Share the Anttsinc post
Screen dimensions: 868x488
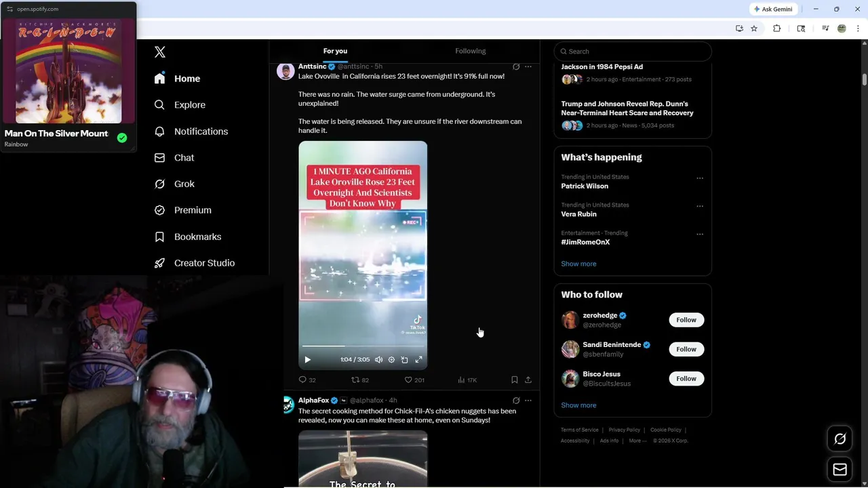coord(528,380)
